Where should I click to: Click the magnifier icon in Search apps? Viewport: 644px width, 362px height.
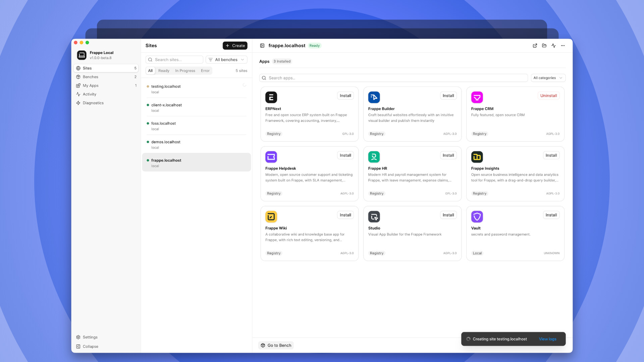coord(264,78)
